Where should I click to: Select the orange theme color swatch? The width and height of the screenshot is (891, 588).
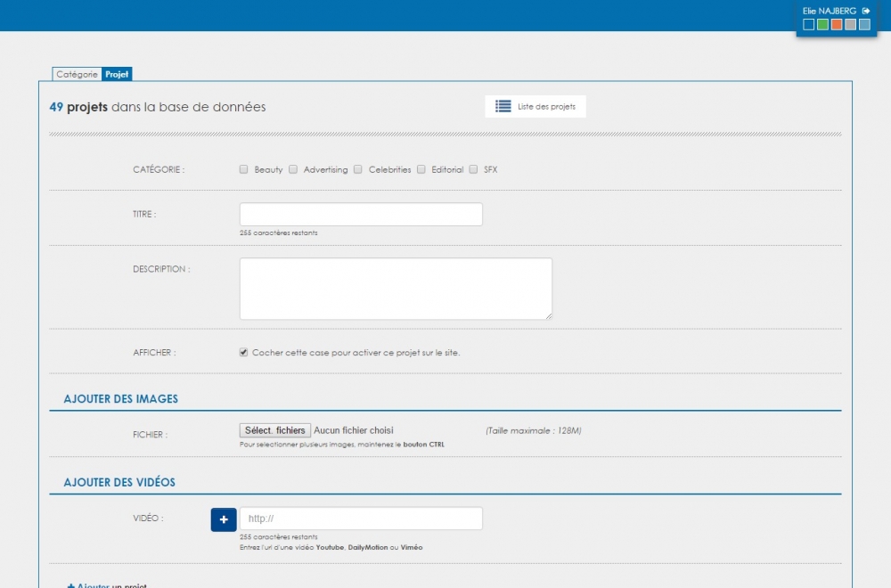837,25
